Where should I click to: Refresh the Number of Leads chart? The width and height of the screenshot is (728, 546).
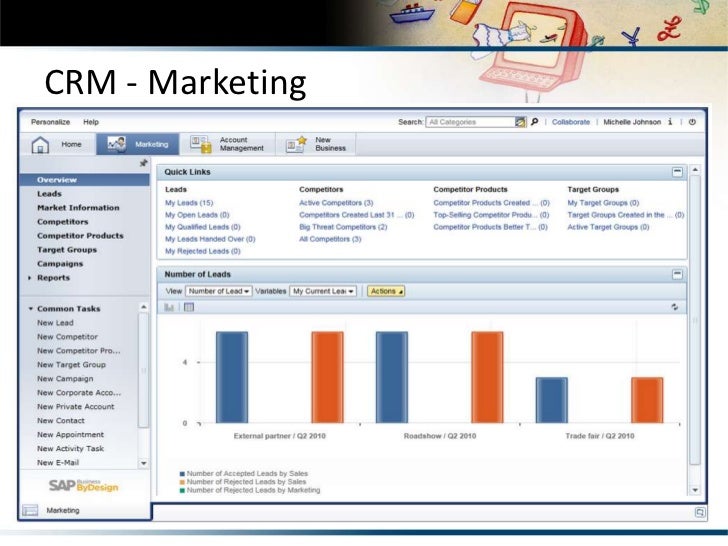(x=675, y=307)
